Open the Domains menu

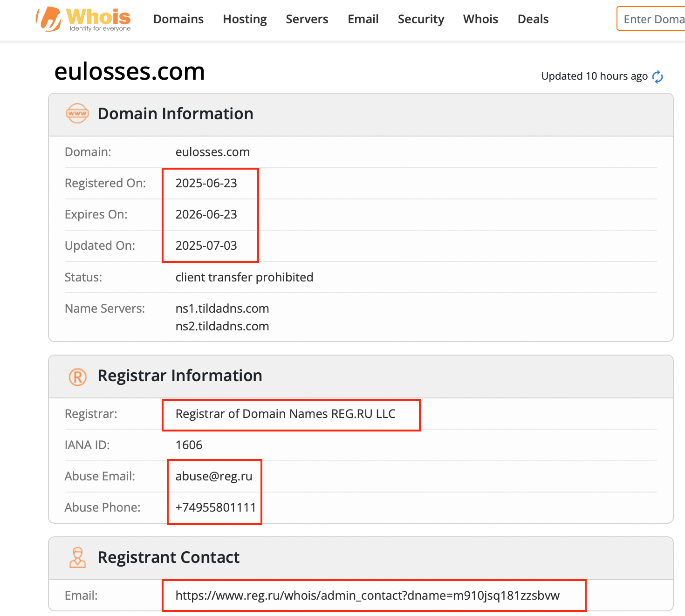click(178, 19)
